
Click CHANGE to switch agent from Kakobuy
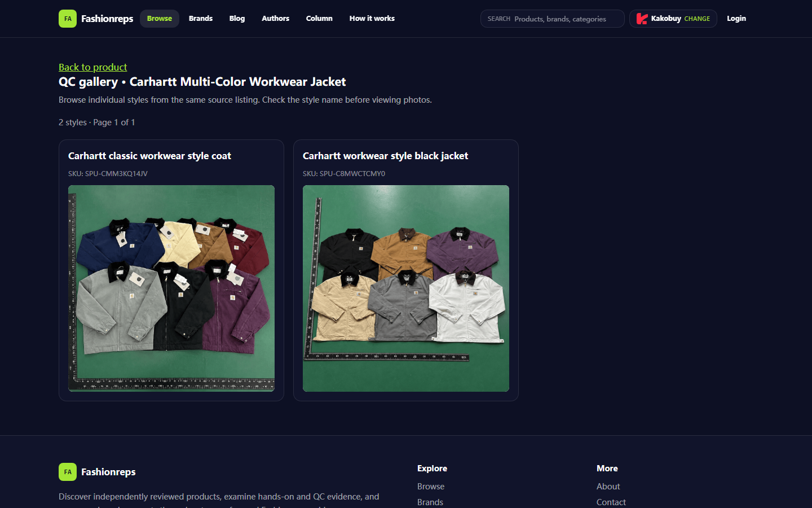click(697, 19)
